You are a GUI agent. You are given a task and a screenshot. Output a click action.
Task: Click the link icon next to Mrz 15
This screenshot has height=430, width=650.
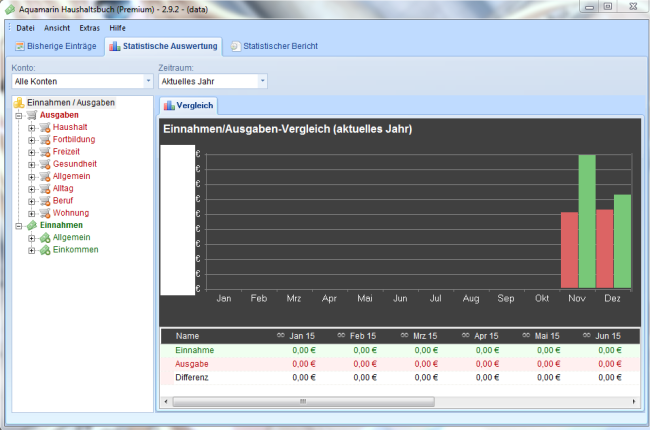(405, 335)
